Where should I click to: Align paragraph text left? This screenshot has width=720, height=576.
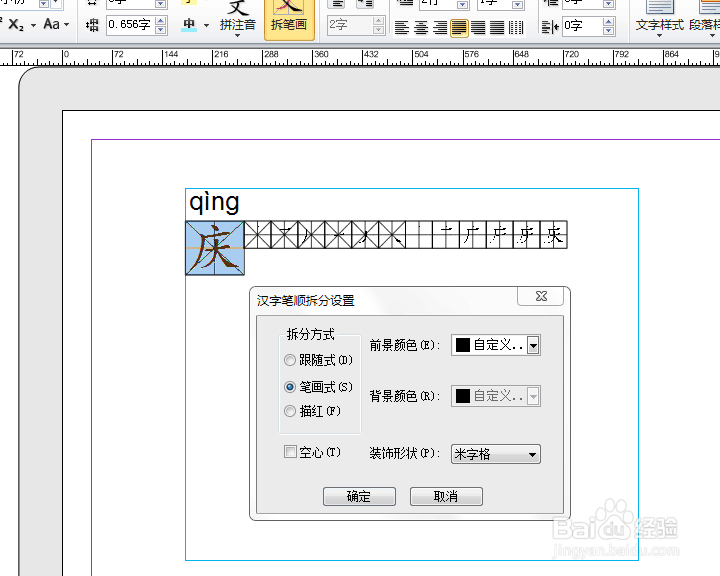(x=402, y=28)
